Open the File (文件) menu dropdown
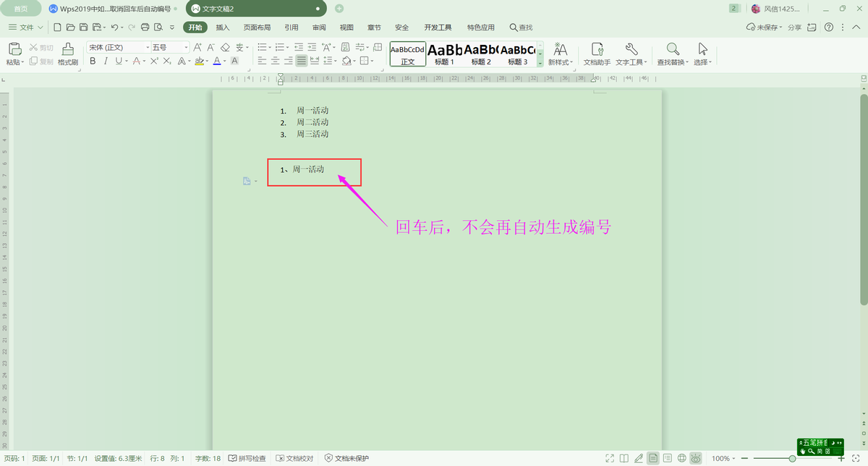 (x=26, y=27)
